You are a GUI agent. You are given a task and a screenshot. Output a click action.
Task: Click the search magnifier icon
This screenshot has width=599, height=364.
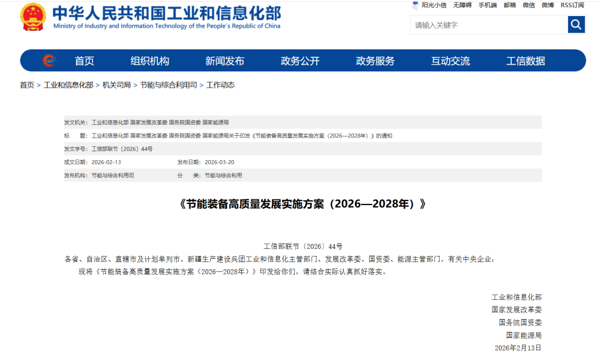click(x=576, y=24)
